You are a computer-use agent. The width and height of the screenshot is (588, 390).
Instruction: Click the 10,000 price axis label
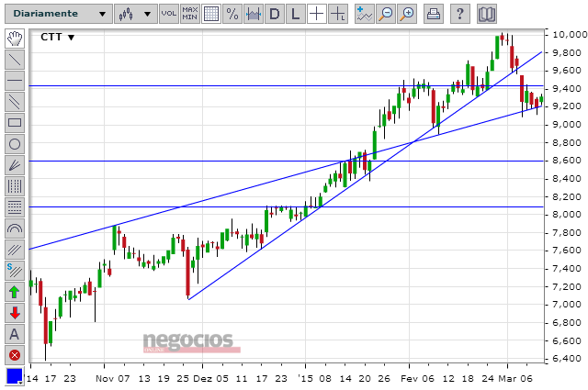point(570,35)
